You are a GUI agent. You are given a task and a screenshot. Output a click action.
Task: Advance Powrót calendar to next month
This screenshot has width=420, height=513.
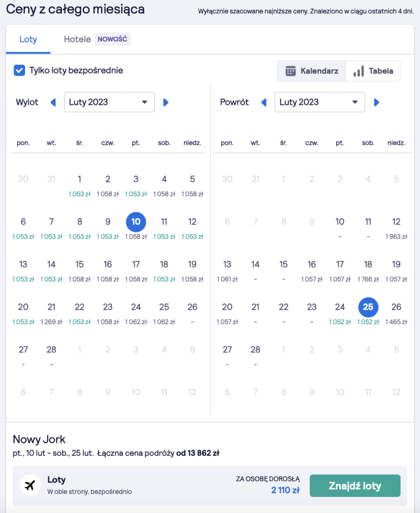tap(377, 103)
